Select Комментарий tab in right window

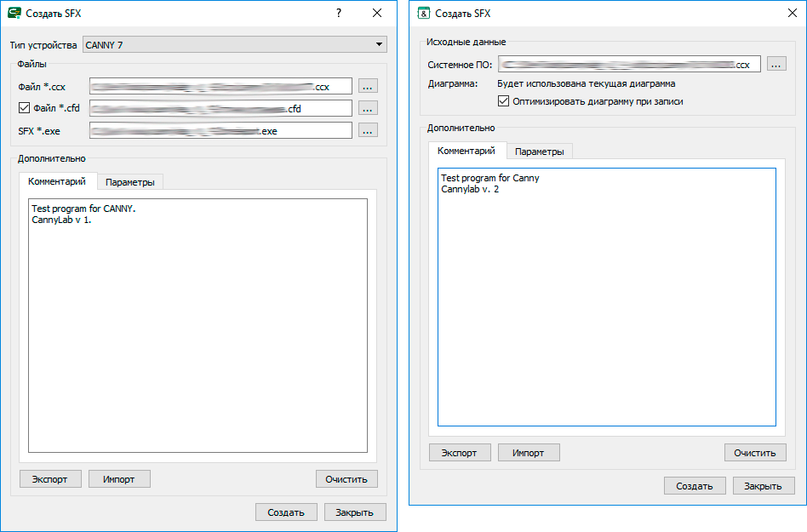tap(466, 150)
